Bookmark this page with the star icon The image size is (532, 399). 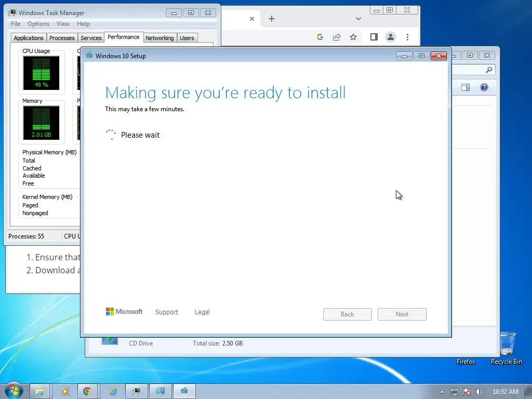coord(353,37)
